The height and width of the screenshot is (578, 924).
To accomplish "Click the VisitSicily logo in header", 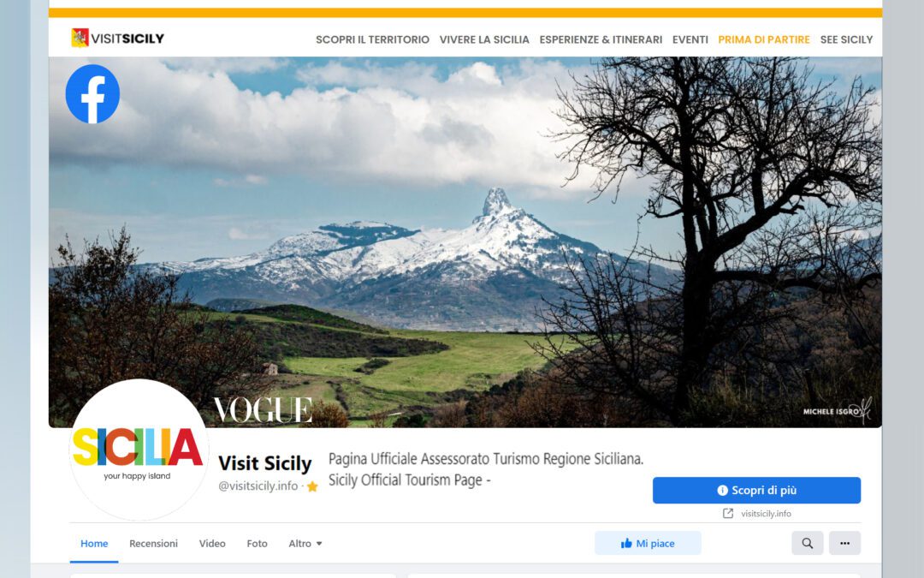I will tap(117, 39).
